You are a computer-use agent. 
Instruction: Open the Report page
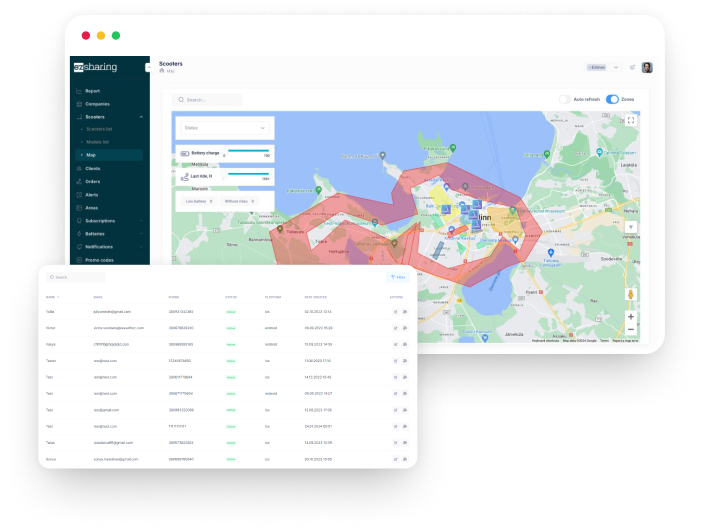pos(92,91)
